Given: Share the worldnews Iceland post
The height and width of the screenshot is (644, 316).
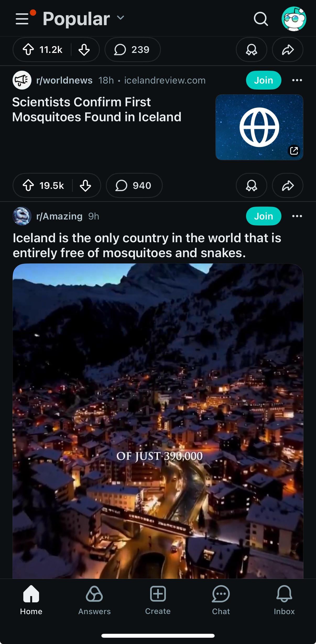Looking at the screenshot, I should tap(288, 185).
